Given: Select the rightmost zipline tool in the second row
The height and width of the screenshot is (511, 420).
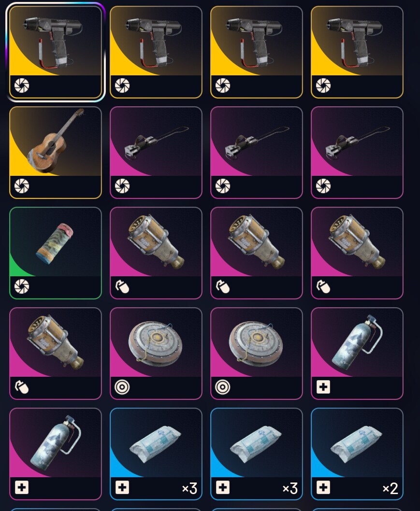Looking at the screenshot, I should 357,153.
